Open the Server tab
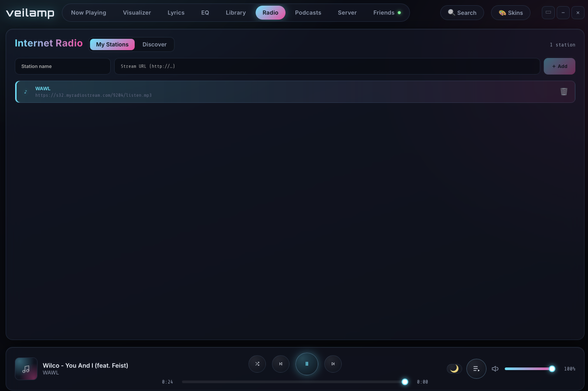This screenshot has height=391, width=588. click(347, 13)
